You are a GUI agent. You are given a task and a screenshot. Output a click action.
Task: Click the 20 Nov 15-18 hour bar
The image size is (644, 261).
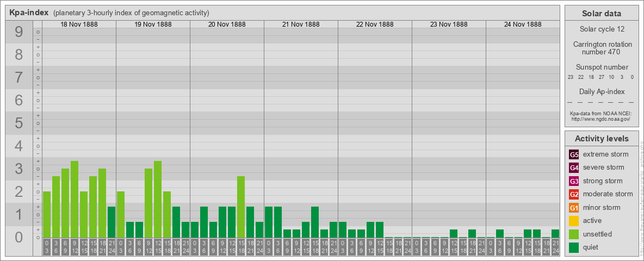point(240,207)
